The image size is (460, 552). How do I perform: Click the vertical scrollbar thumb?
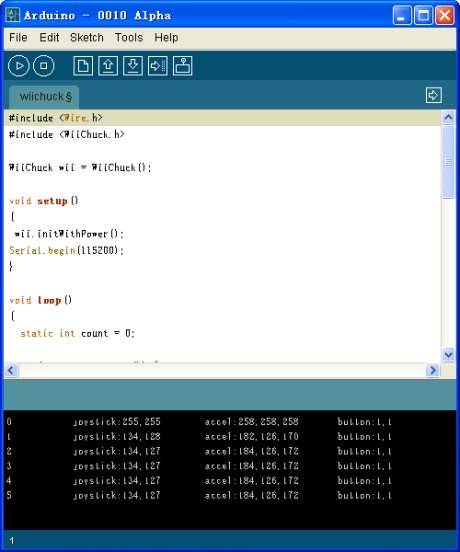(448, 162)
